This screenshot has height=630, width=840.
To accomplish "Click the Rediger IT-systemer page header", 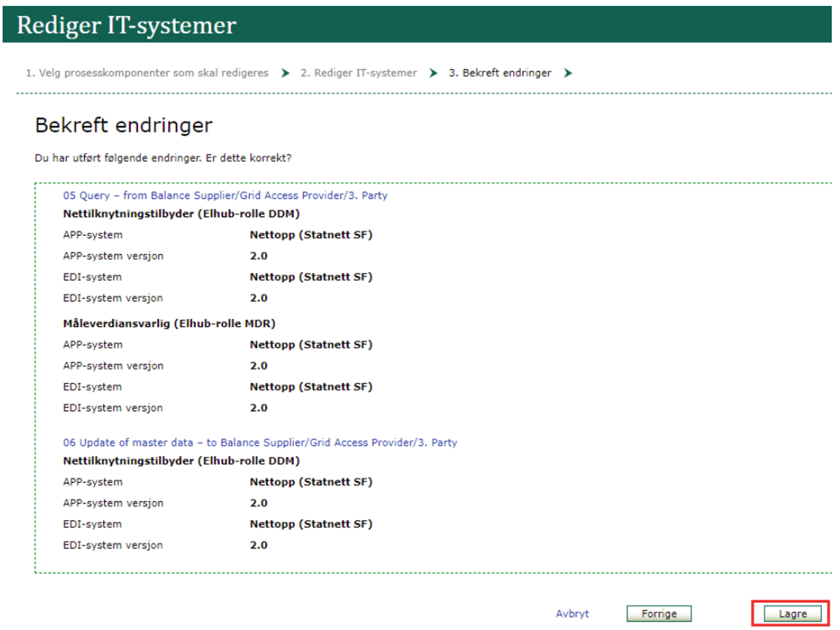I will pyautogui.click(x=126, y=25).
